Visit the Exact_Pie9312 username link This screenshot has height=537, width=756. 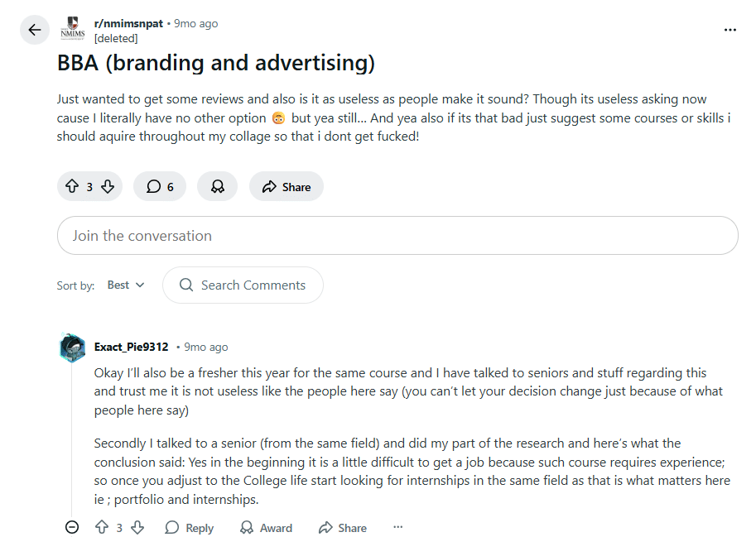pos(131,347)
